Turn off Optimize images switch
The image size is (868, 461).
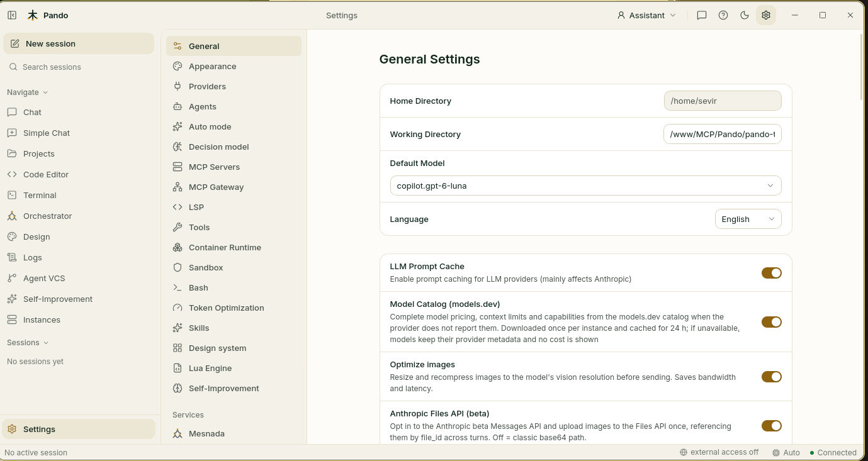(771, 377)
